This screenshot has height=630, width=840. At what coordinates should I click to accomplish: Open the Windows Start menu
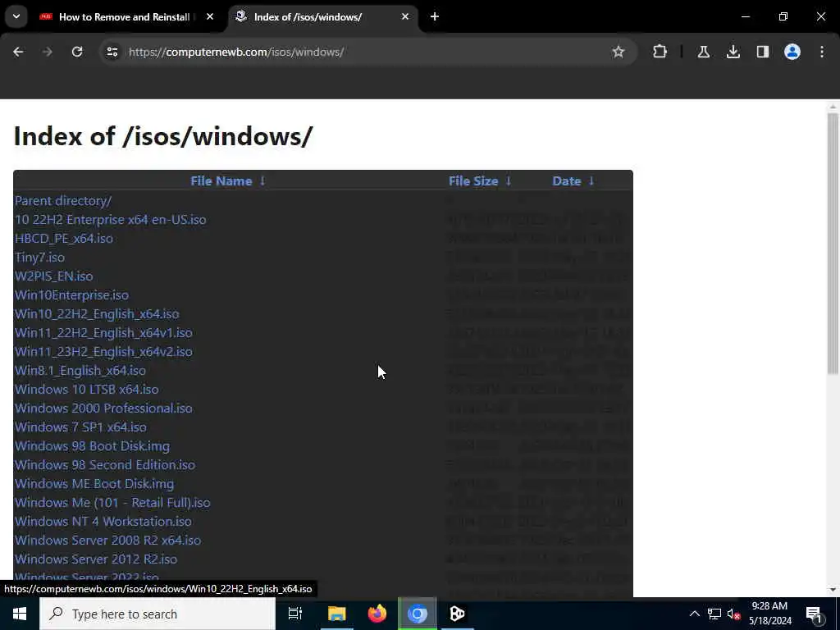20,614
